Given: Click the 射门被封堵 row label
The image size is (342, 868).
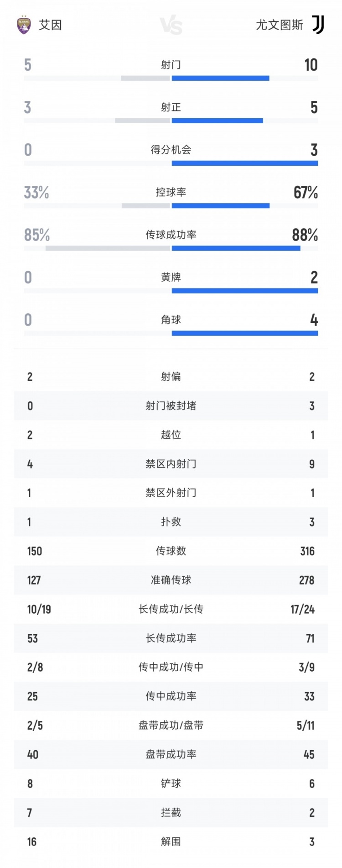Looking at the screenshot, I should [171, 405].
